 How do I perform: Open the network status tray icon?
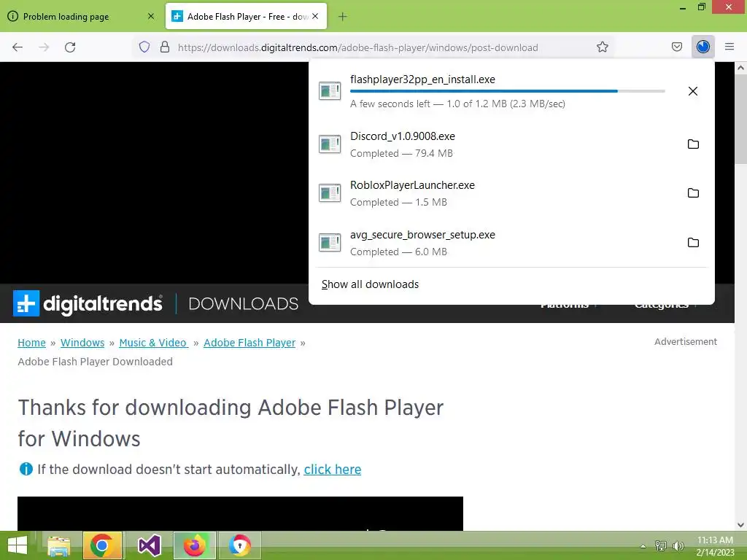661,545
